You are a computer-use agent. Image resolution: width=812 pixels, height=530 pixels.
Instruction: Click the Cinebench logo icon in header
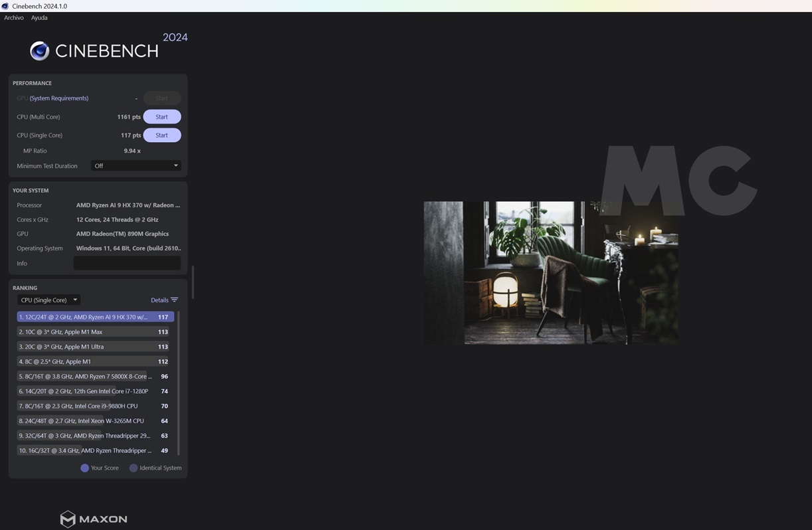point(40,51)
